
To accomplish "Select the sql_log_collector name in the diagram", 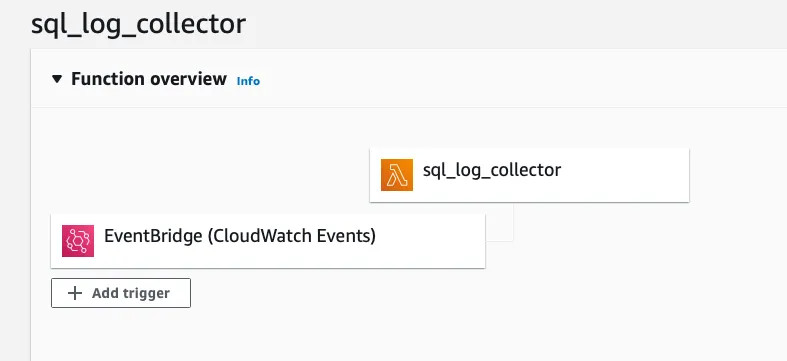I will (x=491, y=170).
